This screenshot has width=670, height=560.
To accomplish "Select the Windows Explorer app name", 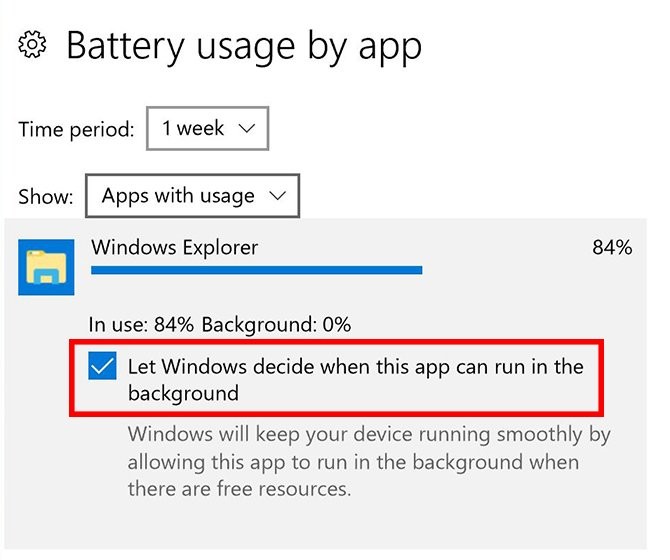I will tap(174, 247).
